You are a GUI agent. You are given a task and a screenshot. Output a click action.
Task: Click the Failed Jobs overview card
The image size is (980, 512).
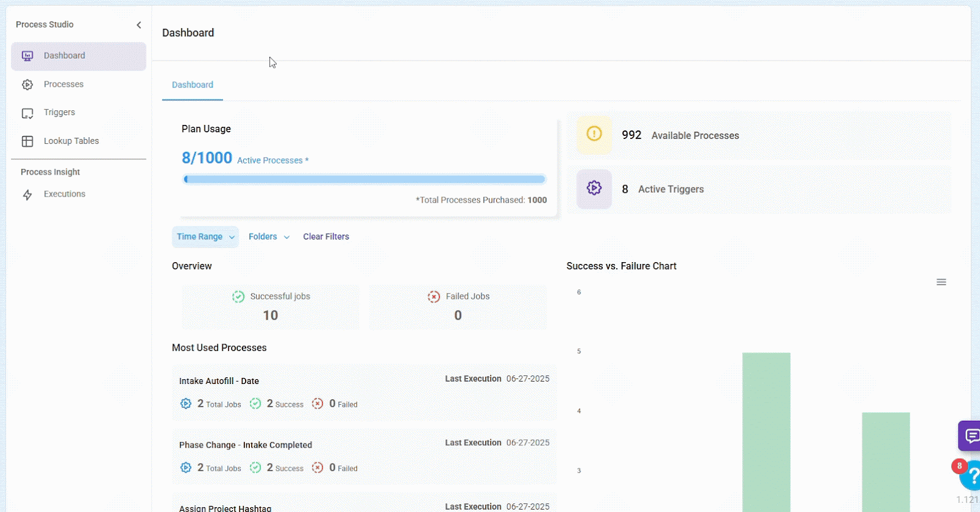pyautogui.click(x=458, y=306)
